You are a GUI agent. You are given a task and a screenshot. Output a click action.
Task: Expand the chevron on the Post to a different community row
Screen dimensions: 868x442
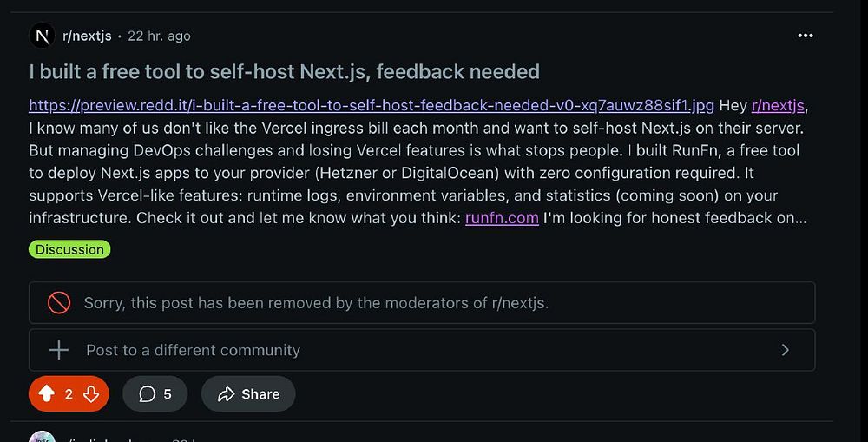coord(785,350)
